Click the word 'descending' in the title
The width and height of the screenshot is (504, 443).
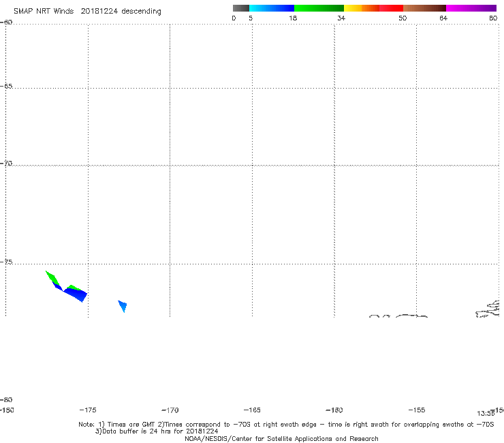tap(142, 12)
